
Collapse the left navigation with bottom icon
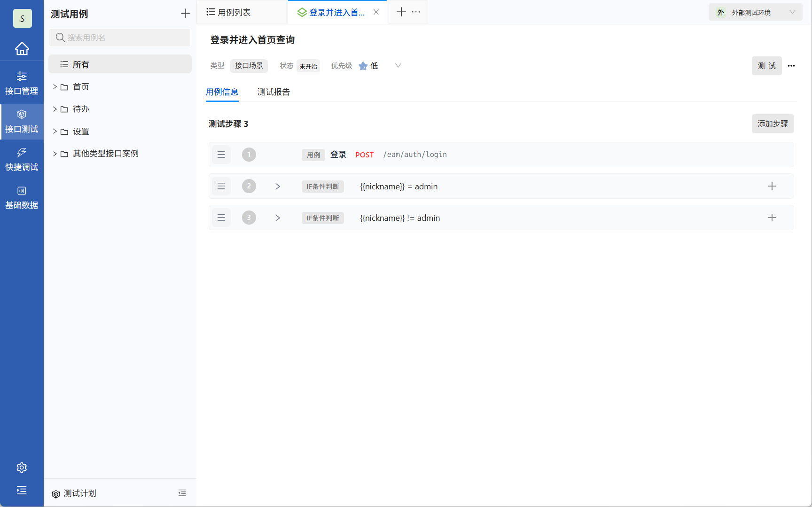click(22, 490)
